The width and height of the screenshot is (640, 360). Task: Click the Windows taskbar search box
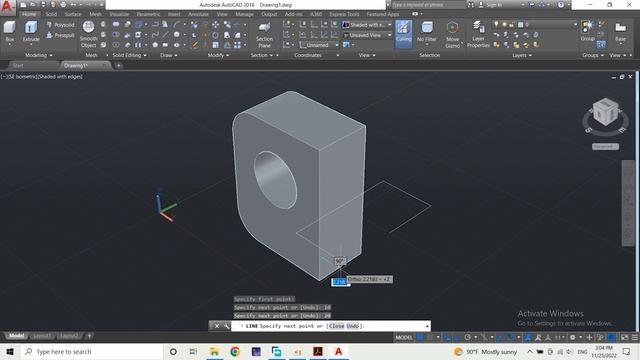(91, 351)
